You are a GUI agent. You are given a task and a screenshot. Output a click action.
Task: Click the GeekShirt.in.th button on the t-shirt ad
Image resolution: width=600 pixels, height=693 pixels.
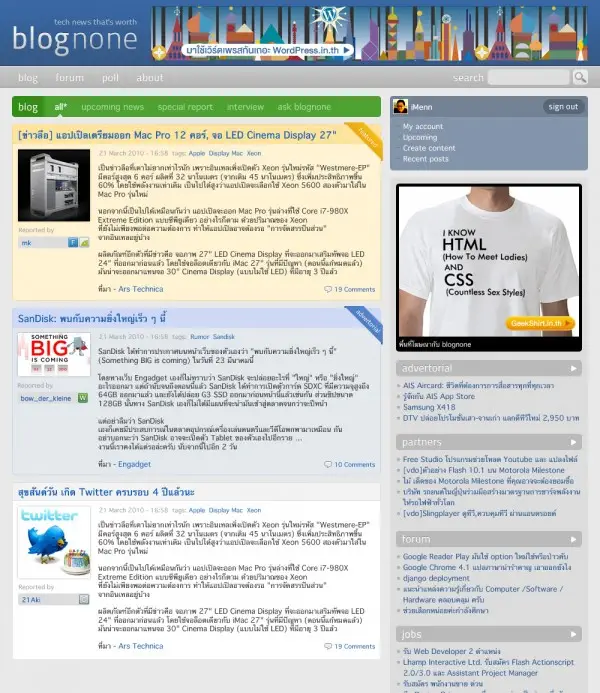click(539, 323)
